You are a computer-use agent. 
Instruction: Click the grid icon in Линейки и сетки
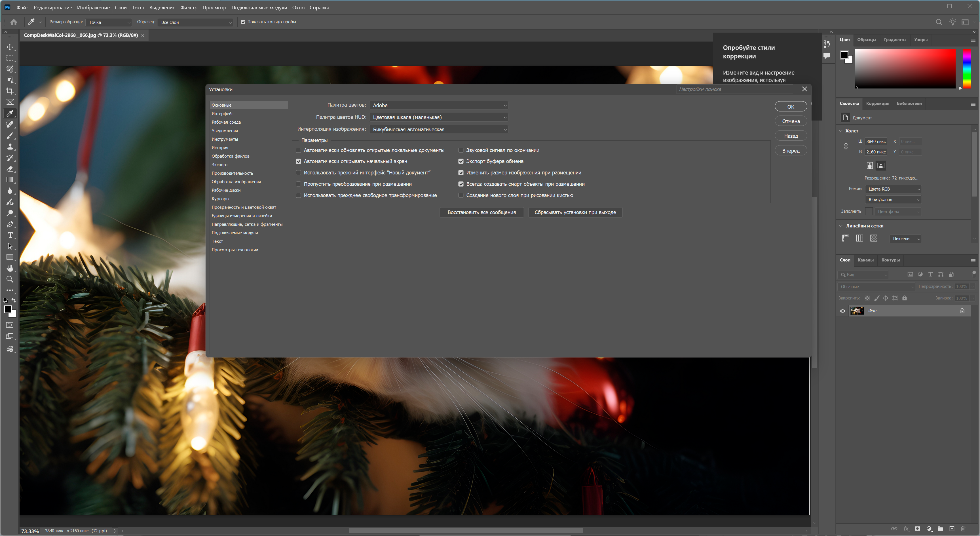[x=859, y=238]
